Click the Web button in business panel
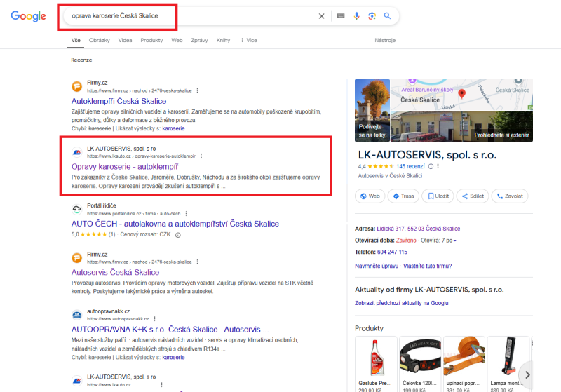Image resolution: width=561 pixels, height=392 pixels. (x=370, y=196)
